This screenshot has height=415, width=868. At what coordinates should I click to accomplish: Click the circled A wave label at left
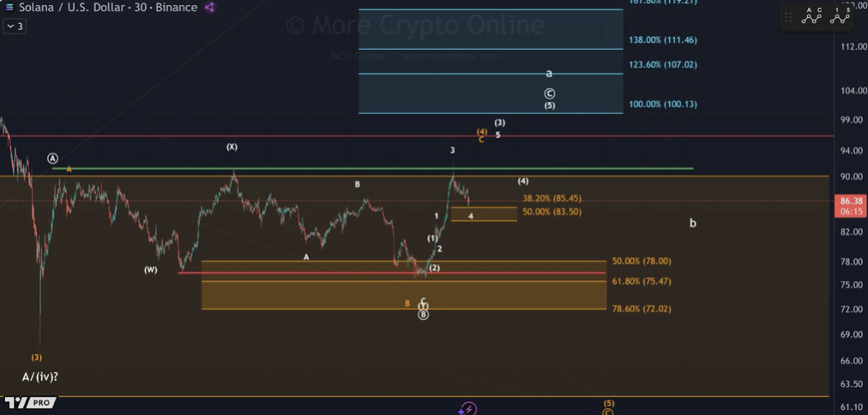pyautogui.click(x=53, y=159)
